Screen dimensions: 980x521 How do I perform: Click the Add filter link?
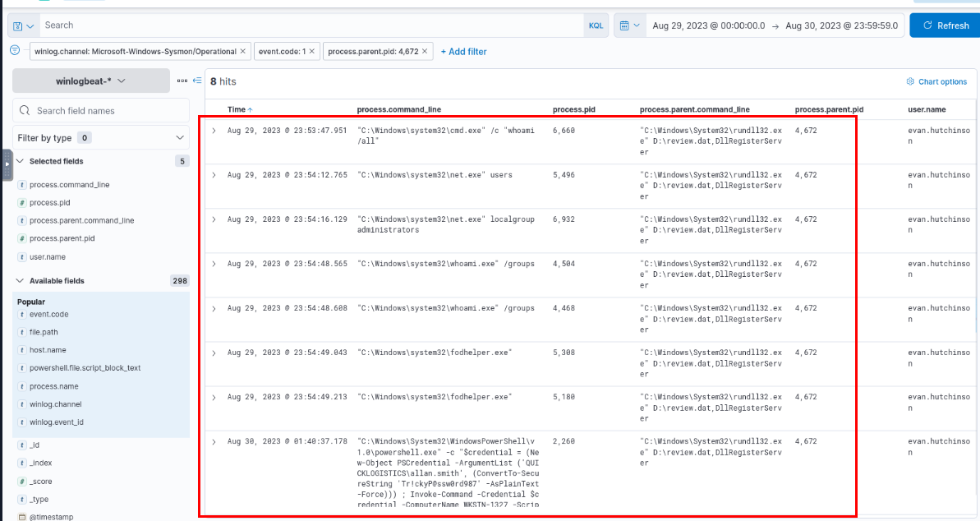(463, 52)
